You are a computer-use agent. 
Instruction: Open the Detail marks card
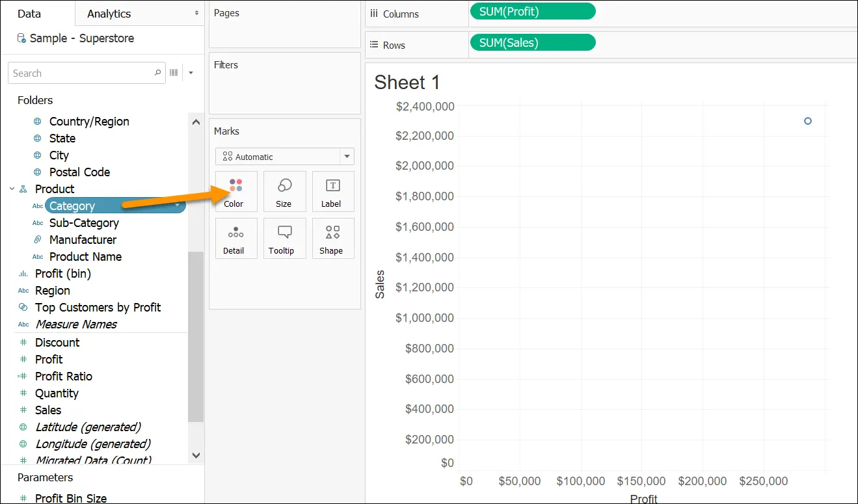[236, 238]
